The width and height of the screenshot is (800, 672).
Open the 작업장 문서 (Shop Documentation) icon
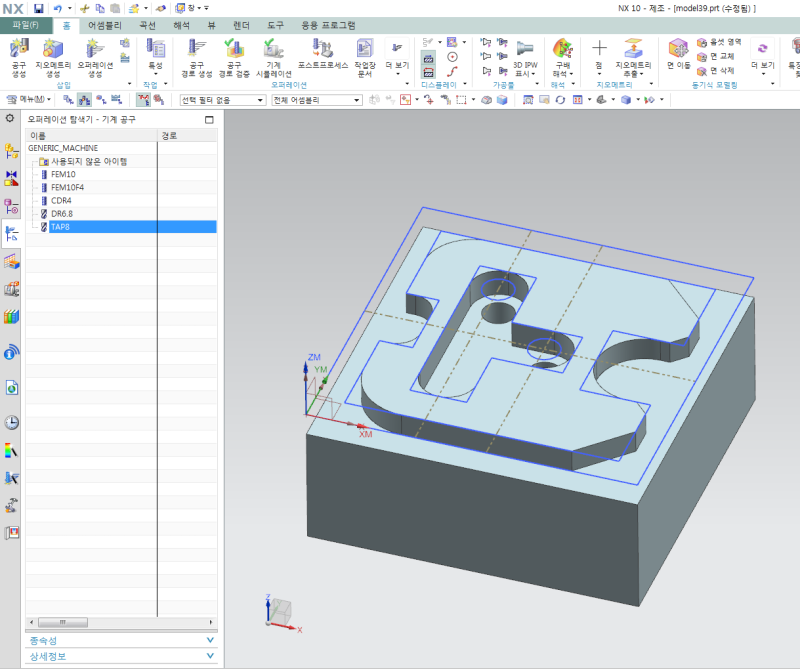coord(364,50)
